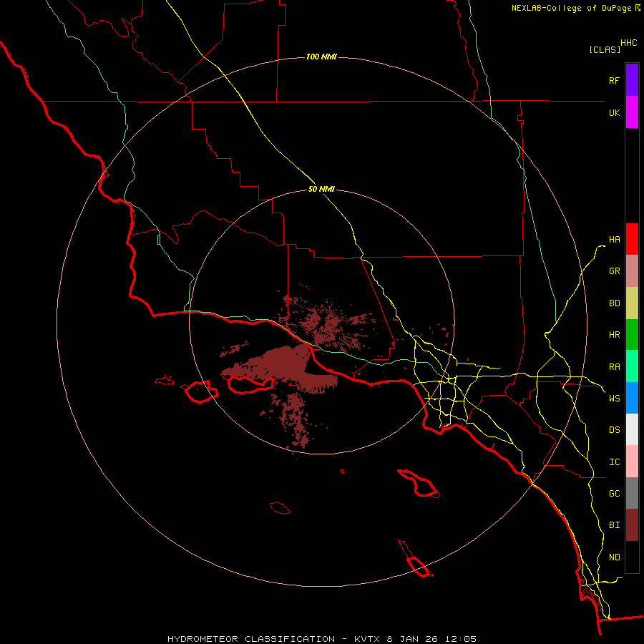Click the UK legend label
644x644 pixels.
click(x=614, y=112)
